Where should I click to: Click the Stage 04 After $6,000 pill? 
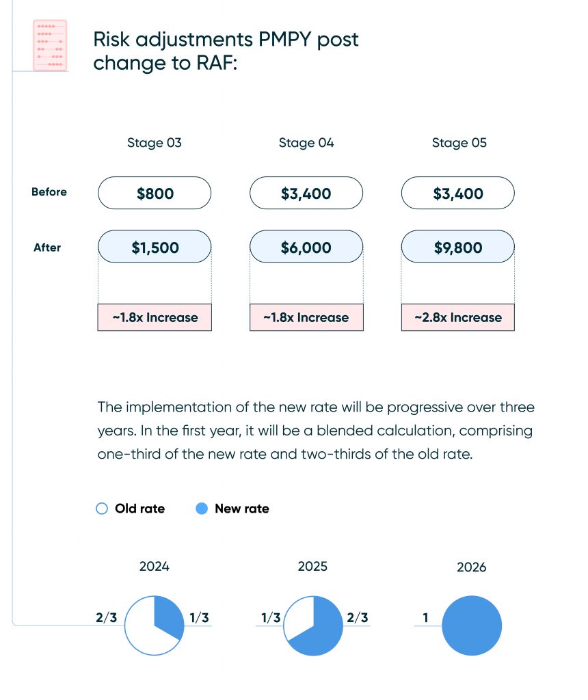(306, 247)
